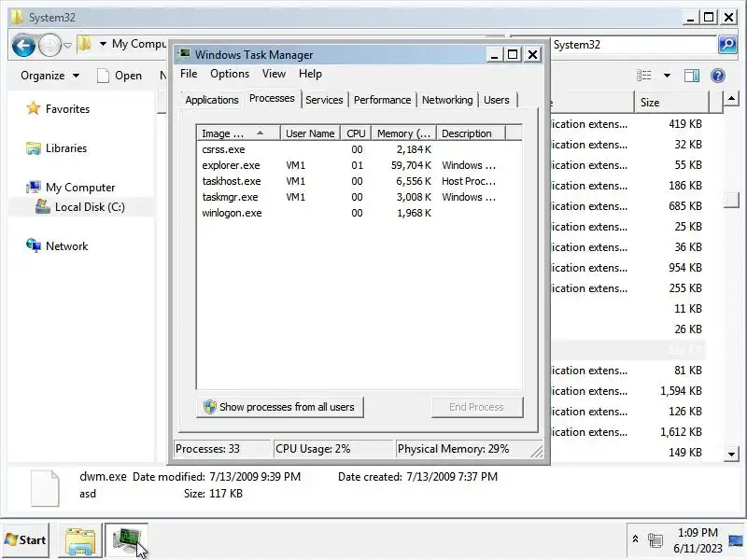Click the End Process button

[477, 407]
